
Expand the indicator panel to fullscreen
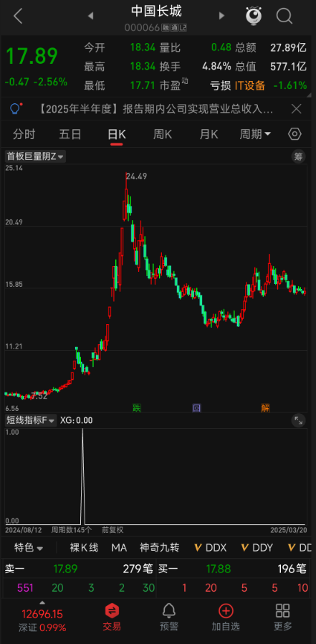298,420
